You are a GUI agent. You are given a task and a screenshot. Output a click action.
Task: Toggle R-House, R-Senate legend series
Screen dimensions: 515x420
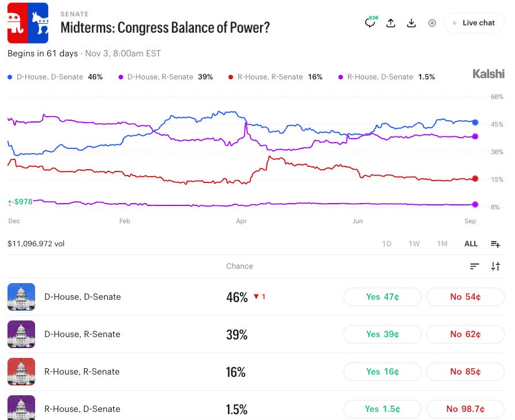click(275, 77)
